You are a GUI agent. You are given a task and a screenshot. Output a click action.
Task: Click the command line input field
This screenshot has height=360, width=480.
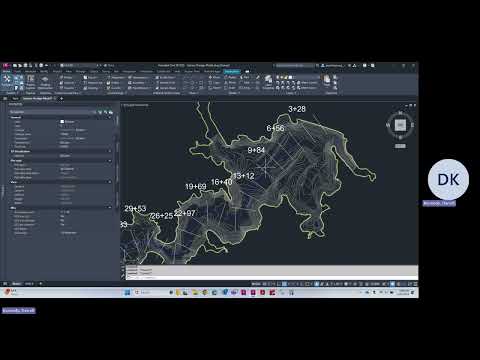(271, 277)
